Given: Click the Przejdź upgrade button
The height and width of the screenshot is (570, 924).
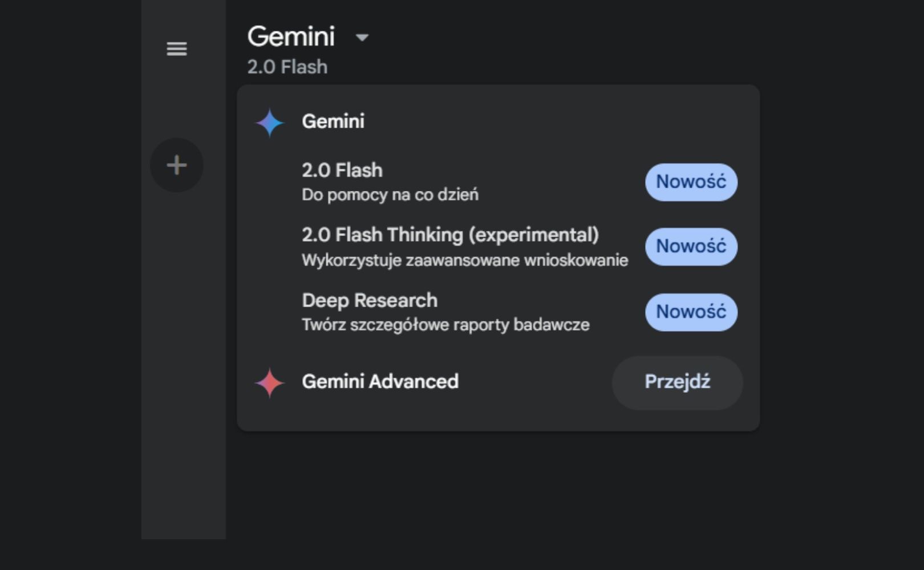Looking at the screenshot, I should (x=678, y=382).
